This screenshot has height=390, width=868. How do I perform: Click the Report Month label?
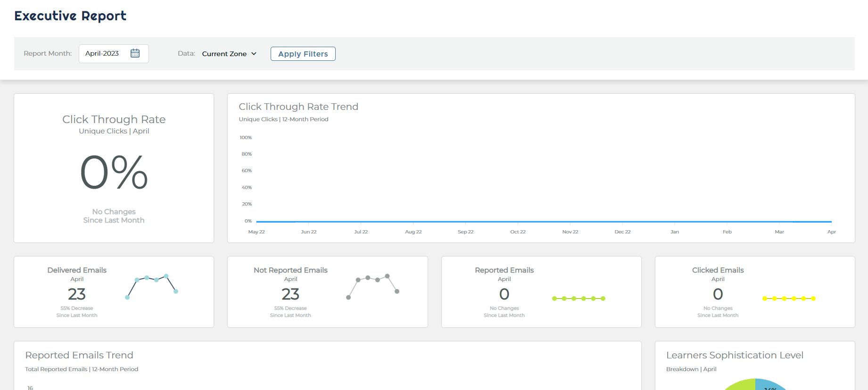(48, 54)
